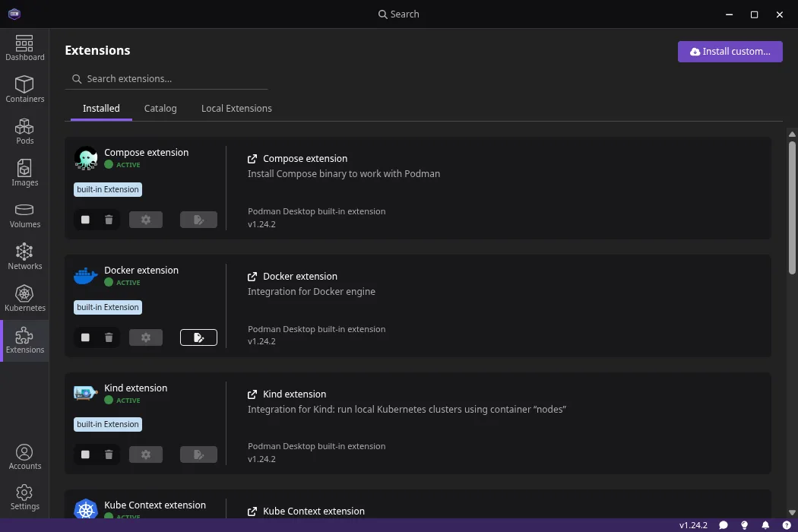Click "Install Compose binary to work with Podman"

[344, 174]
